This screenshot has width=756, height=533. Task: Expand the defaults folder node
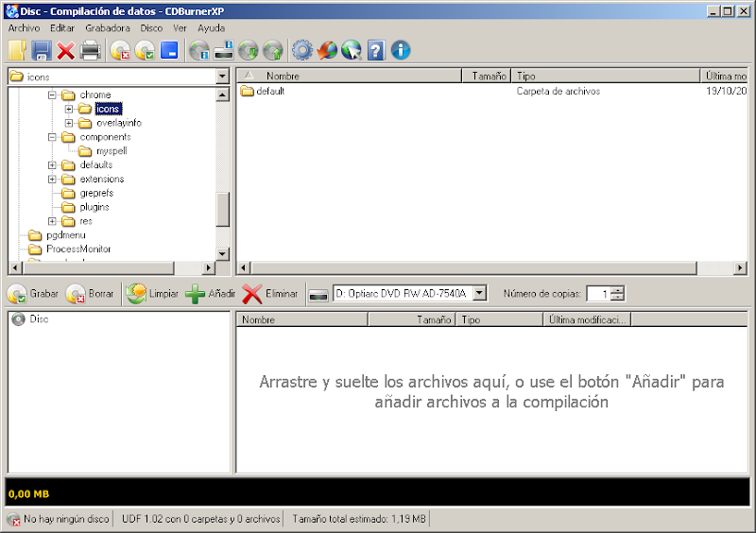[x=52, y=165]
